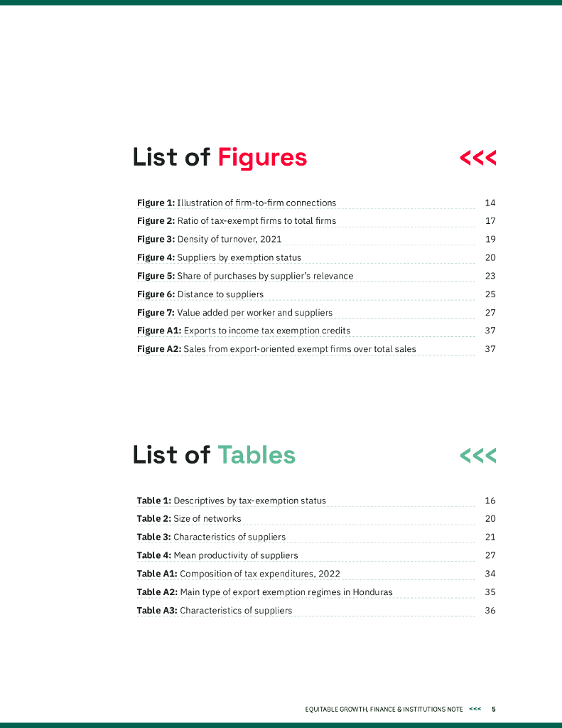Open Table A1: Composition of tax expenditures

click(239, 574)
